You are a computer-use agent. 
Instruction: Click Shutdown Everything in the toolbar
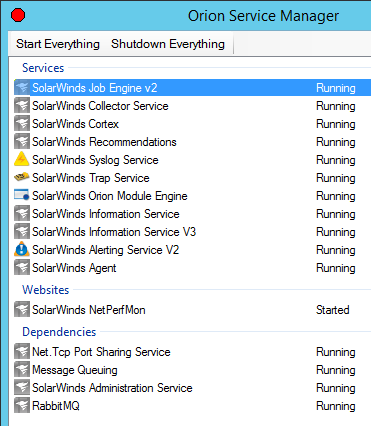point(168,44)
